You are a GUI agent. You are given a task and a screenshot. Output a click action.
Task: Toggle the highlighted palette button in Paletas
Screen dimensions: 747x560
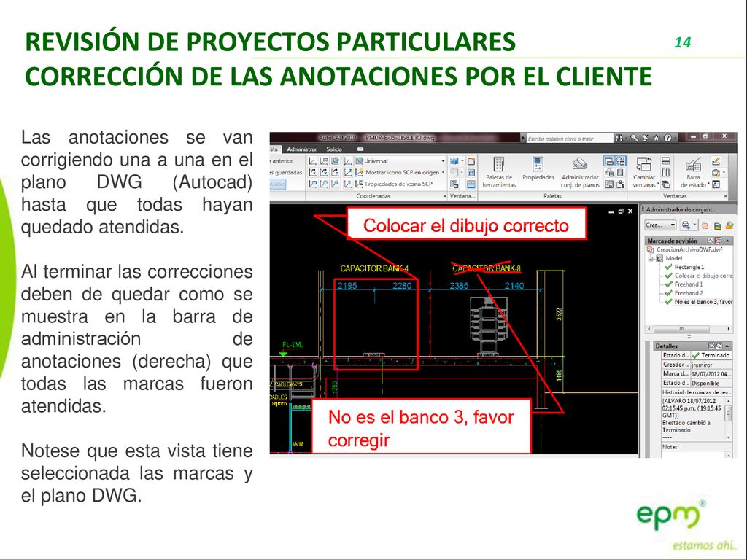[x=609, y=161]
